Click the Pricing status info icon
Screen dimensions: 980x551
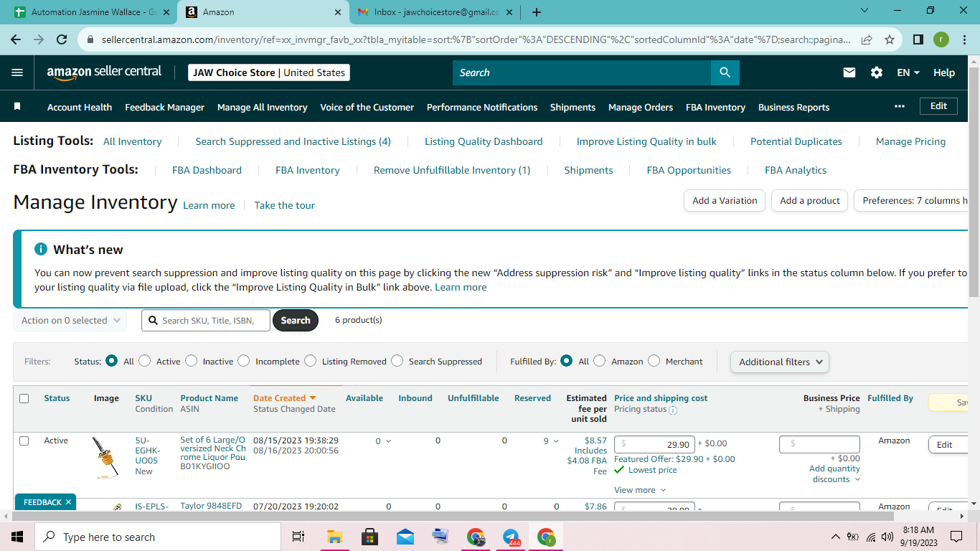673,410
